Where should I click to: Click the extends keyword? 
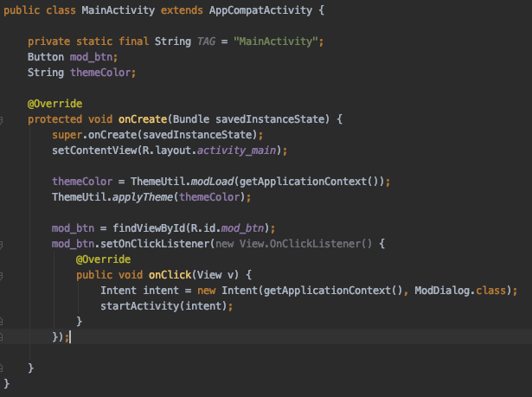coord(182,10)
